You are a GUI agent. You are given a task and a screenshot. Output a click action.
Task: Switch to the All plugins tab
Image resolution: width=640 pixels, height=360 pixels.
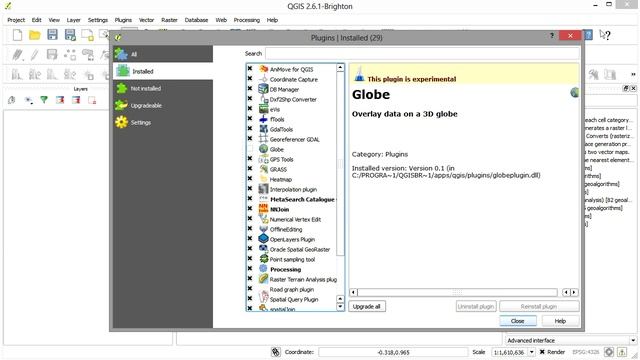(163, 54)
